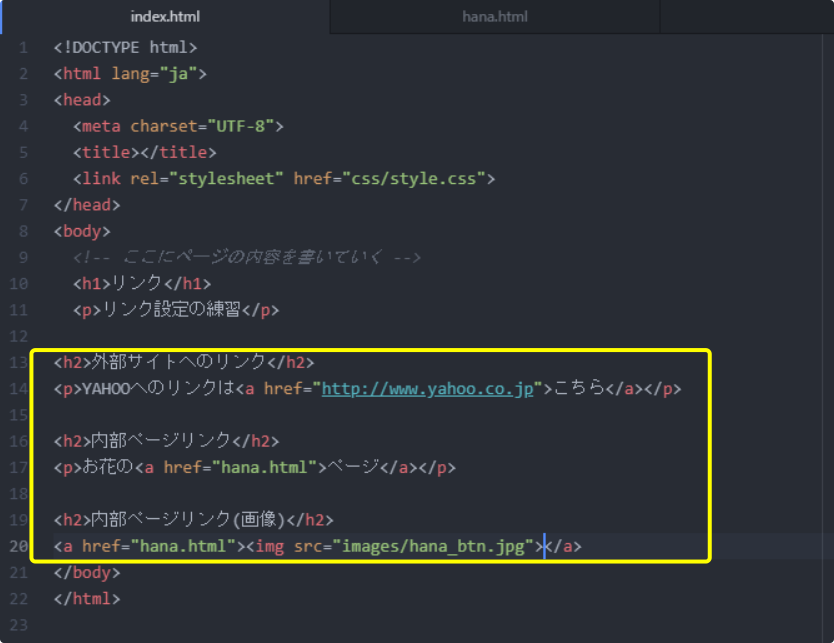
Task: Select line number 20 in gutter
Action: pos(19,546)
